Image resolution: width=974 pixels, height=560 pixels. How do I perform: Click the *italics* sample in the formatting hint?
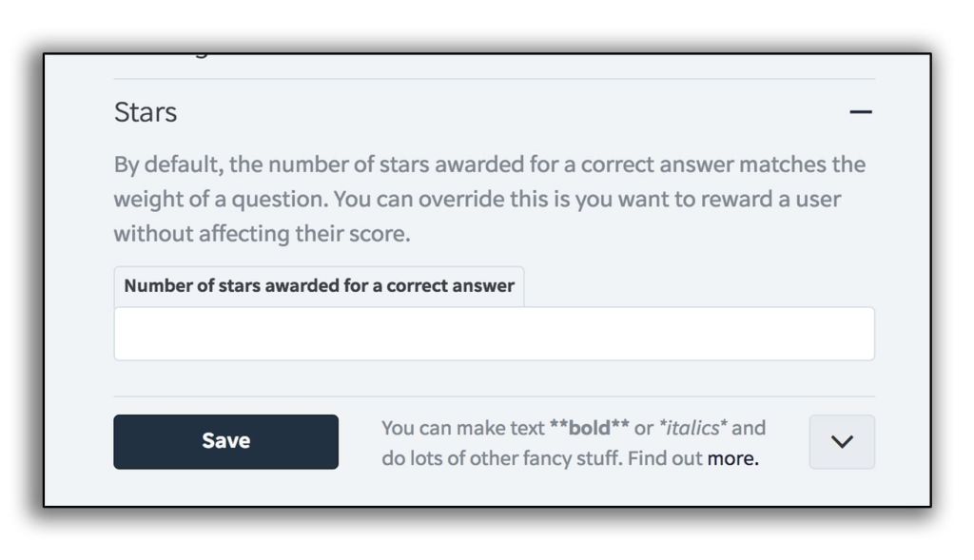pos(692,428)
